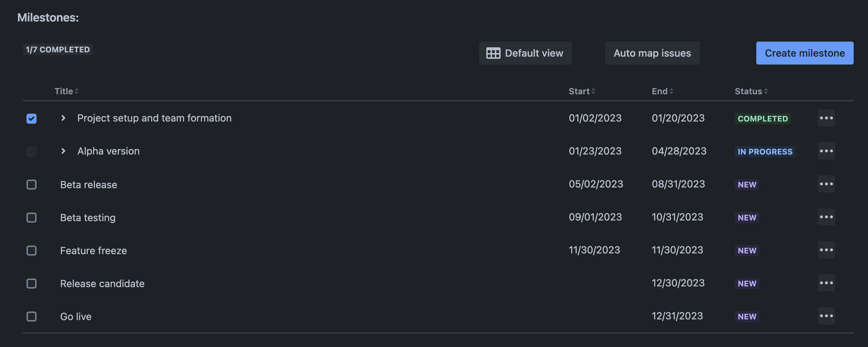Open more options for Project setup milestone
This screenshot has height=347, width=868.
click(x=826, y=118)
